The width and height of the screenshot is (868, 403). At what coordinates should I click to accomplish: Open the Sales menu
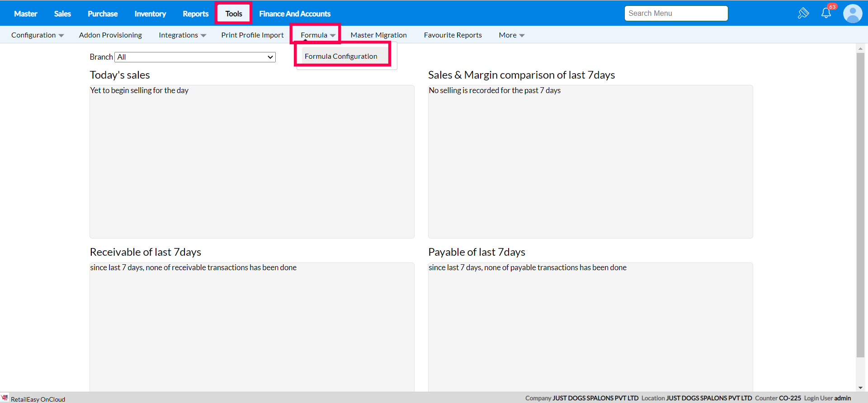pos(62,14)
